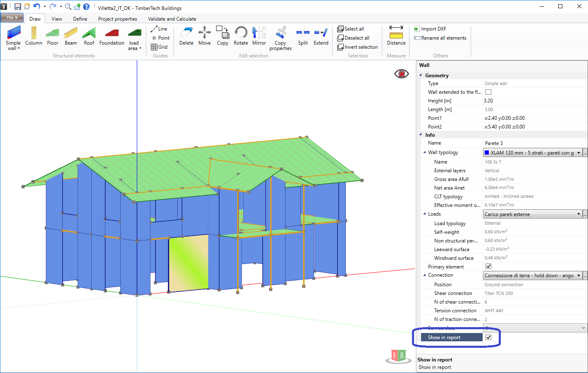The image size is (588, 373).
Task: Click the send mail icon in title bar
Action: (x=77, y=7)
